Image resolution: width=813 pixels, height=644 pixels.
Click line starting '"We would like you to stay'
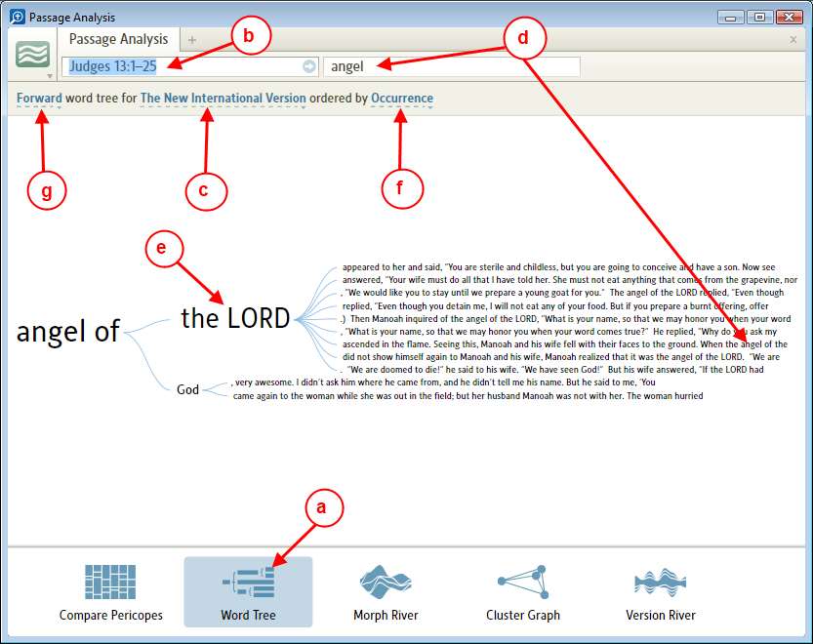(562, 293)
